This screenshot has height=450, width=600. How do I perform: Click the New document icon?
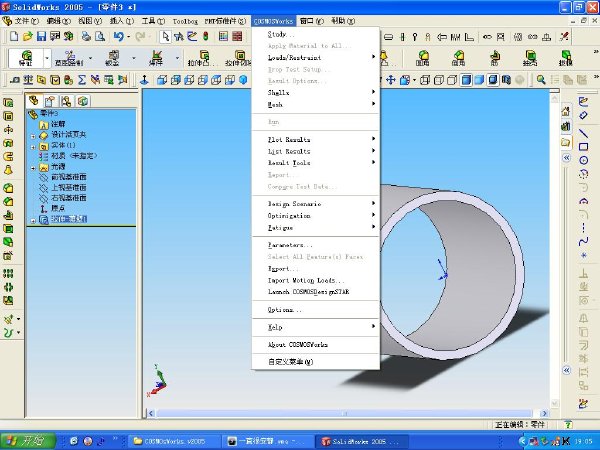pyautogui.click(x=14, y=36)
